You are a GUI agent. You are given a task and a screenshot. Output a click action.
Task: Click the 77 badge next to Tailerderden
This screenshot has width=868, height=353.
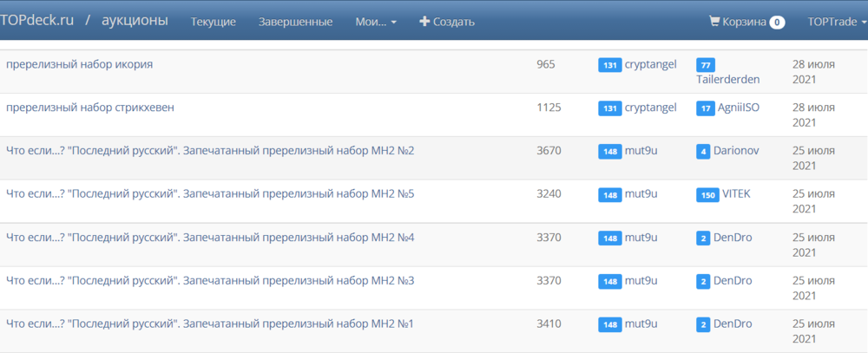pos(706,65)
